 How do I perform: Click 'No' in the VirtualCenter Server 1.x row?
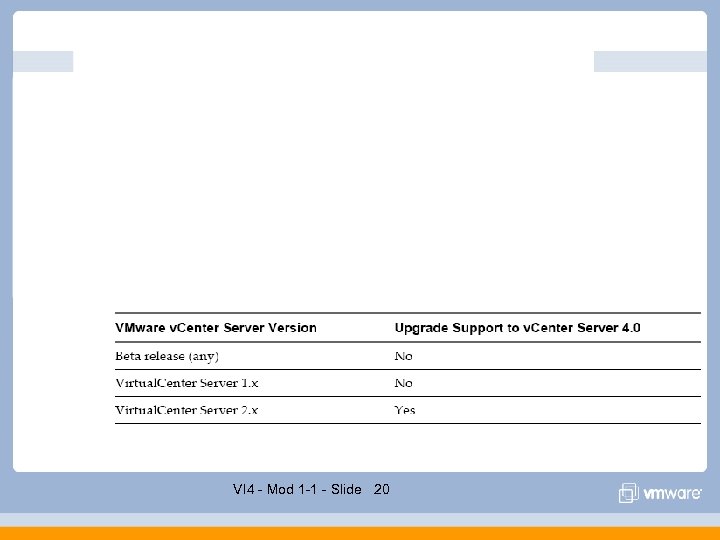point(404,383)
